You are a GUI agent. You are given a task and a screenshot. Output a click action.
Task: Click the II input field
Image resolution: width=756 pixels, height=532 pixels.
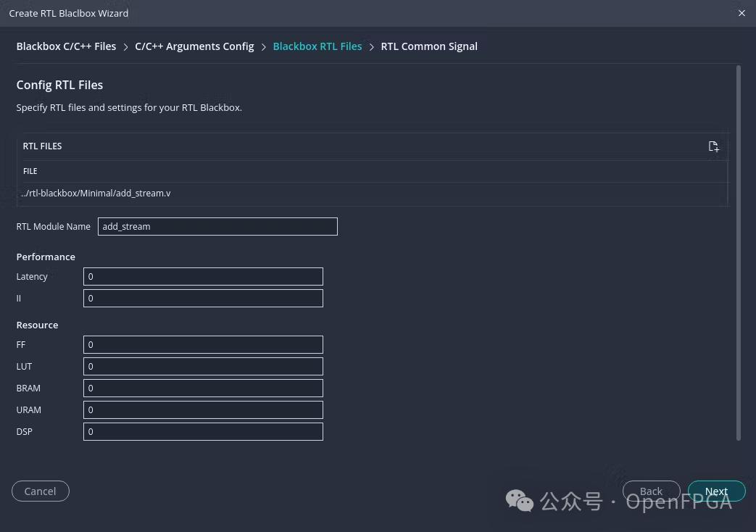[203, 298]
